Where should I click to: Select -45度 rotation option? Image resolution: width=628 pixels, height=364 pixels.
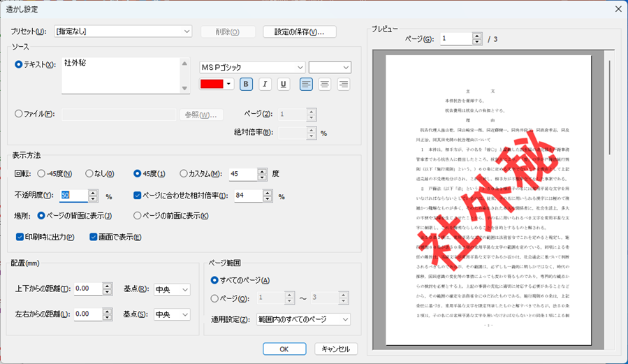pos(42,174)
